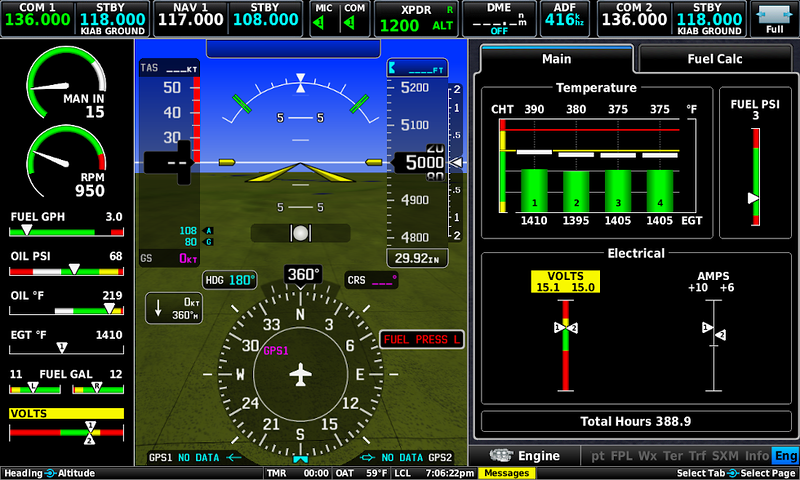The image size is (800, 480).
Task: Click the OAT 59°F readout
Action: click(x=361, y=473)
